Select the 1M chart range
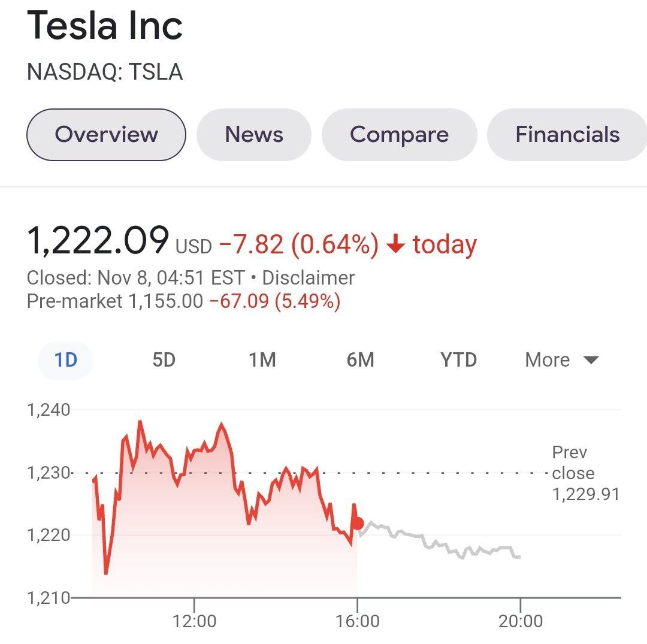The height and width of the screenshot is (644, 647). coord(262,360)
